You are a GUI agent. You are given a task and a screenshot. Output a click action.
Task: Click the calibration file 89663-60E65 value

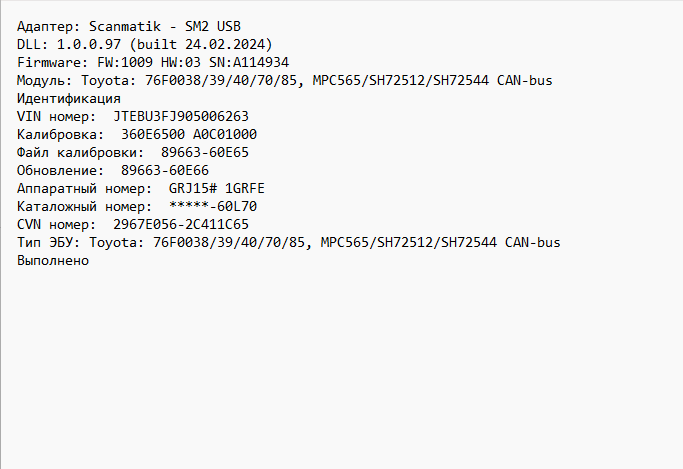tap(205, 152)
